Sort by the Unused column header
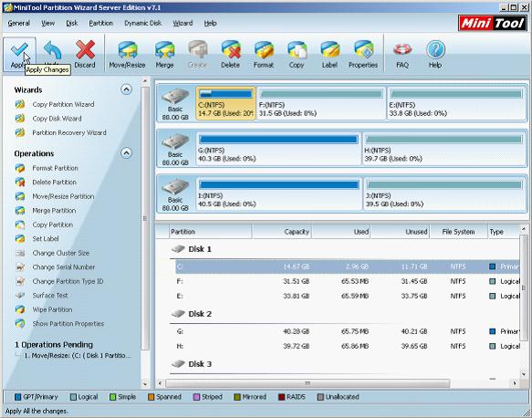The width and height of the screenshot is (532, 418). click(x=400, y=232)
